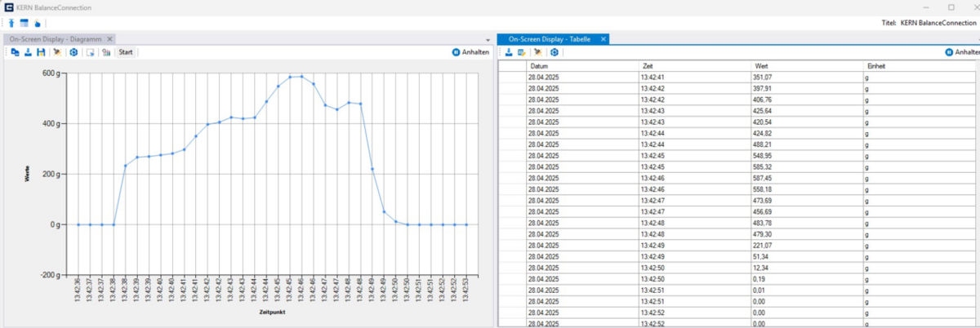The width and height of the screenshot is (980, 328).
Task: Pause the diagram with the Anhalten button
Action: coord(470,52)
